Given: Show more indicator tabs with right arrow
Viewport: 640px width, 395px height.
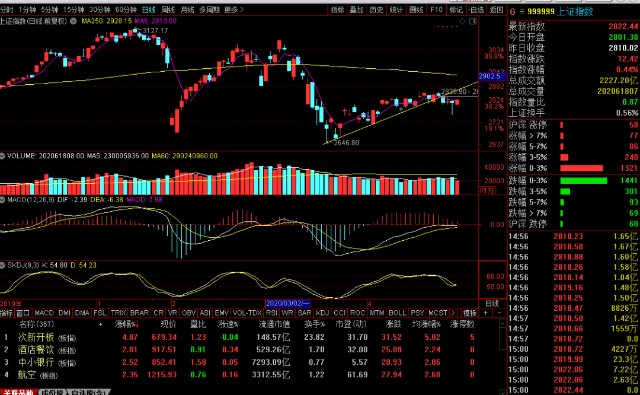Looking at the screenshot, I should tap(453, 313).
